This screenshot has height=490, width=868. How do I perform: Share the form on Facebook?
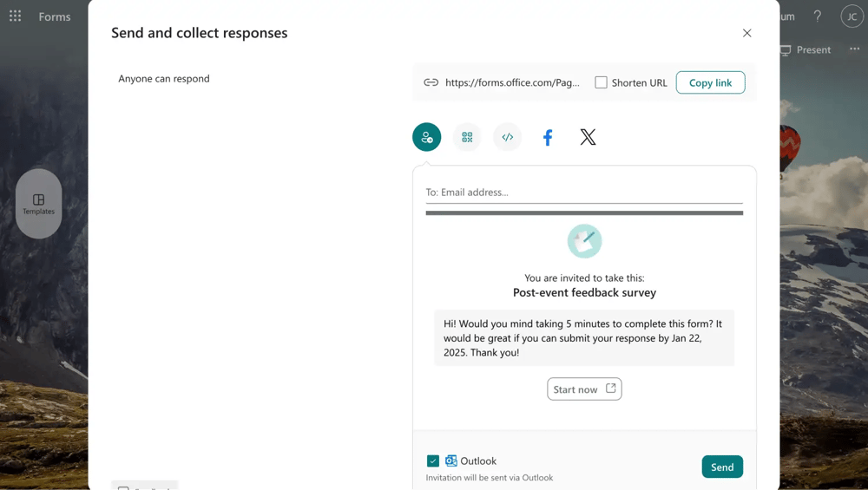[x=548, y=137]
